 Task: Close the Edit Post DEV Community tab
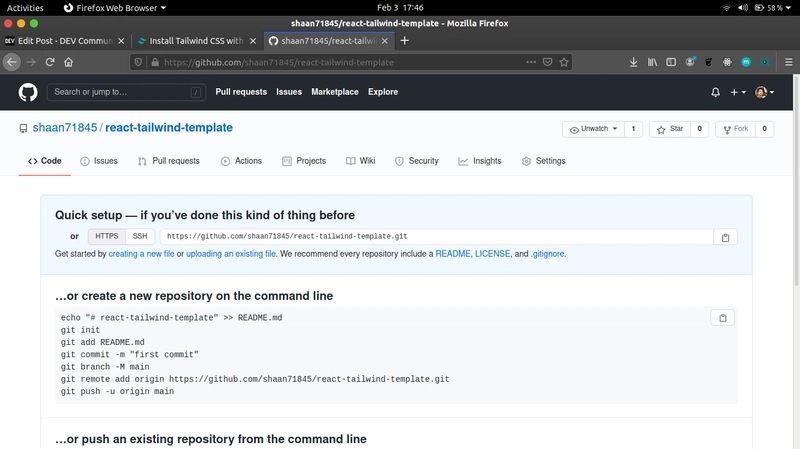click(x=121, y=41)
